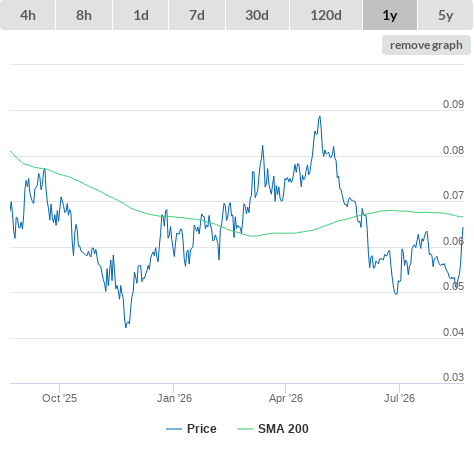This screenshot has height=455, width=474.
Task: Click the Jul '26 axis label
Action: coord(399,398)
